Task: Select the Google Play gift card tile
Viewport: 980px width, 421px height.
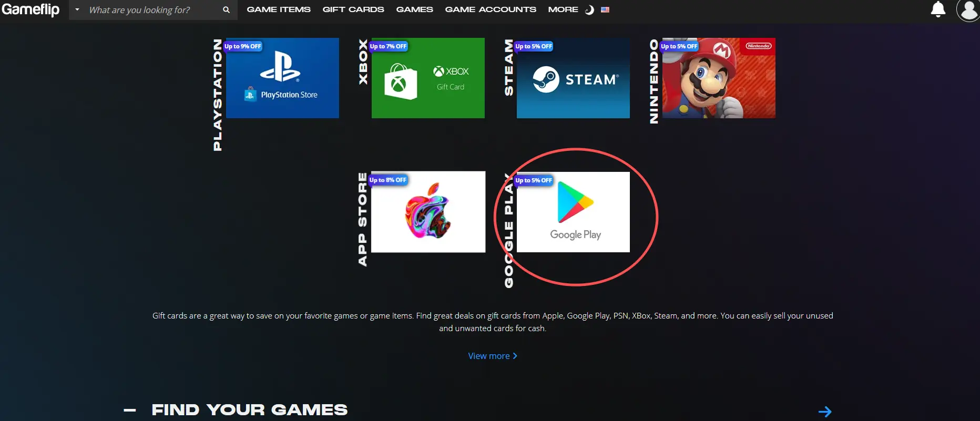Action: [x=573, y=212]
